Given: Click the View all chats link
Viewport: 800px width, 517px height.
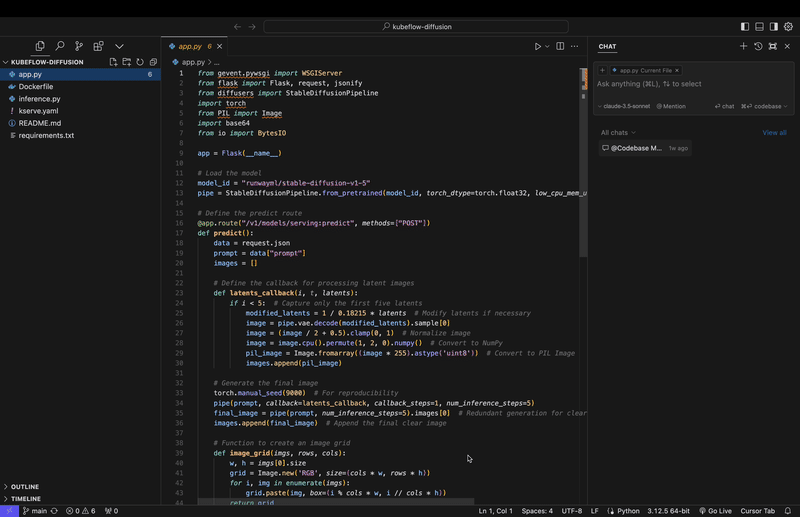Looking at the screenshot, I should 774,133.
